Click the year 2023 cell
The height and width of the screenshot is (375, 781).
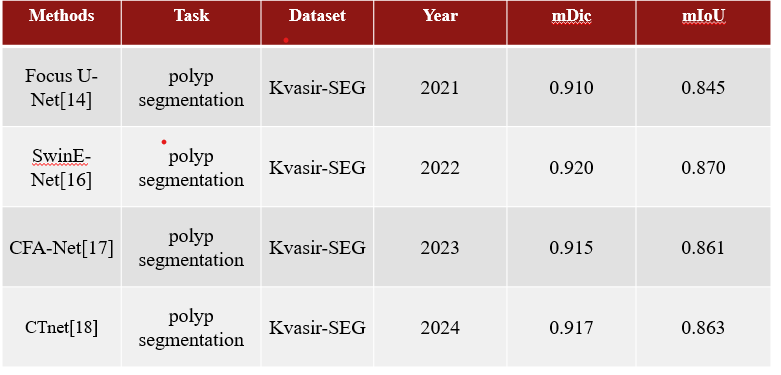pos(440,247)
